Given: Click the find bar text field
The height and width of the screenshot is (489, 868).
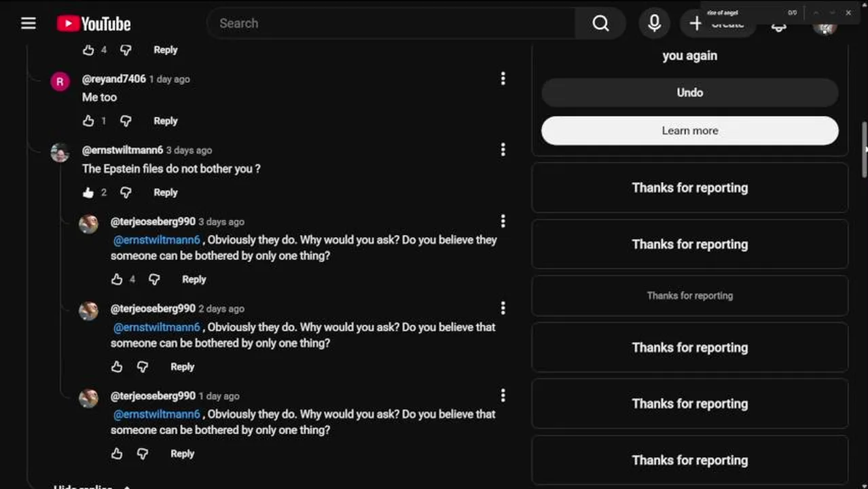Looking at the screenshot, I should pos(744,13).
